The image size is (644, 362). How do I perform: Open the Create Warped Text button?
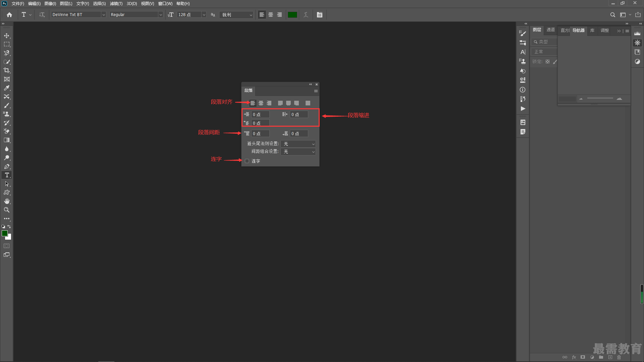[x=306, y=15]
